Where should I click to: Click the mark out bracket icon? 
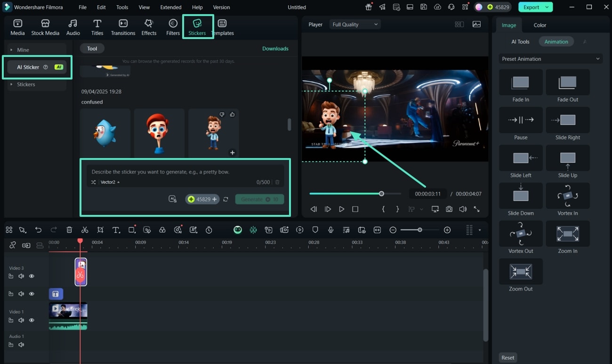[x=397, y=209]
